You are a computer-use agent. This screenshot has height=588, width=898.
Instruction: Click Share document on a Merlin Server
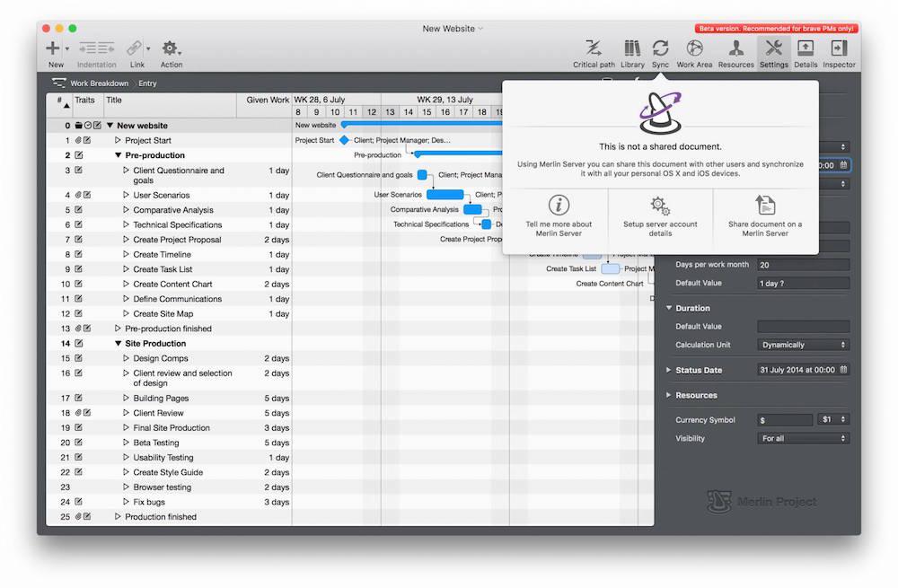(765, 216)
